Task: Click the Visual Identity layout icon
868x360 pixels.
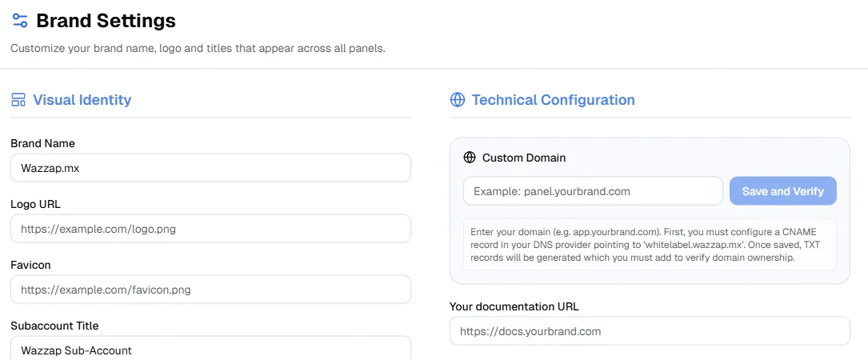Action: pos(18,100)
